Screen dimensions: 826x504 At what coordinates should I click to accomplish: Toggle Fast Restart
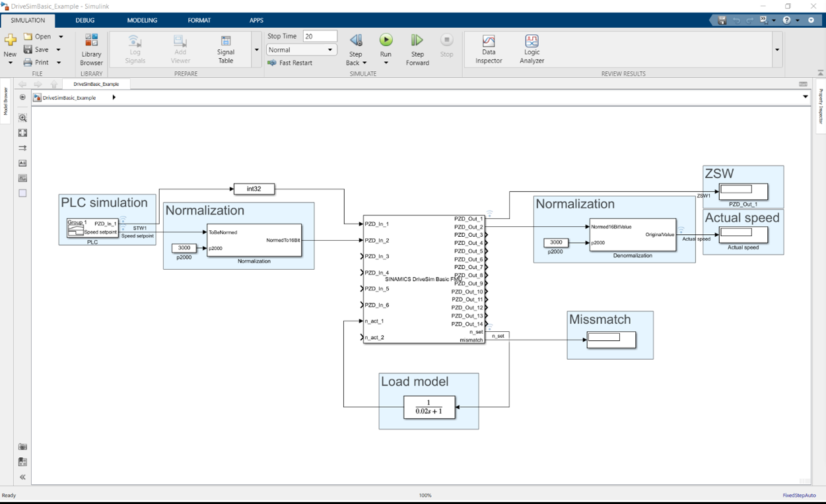(290, 63)
